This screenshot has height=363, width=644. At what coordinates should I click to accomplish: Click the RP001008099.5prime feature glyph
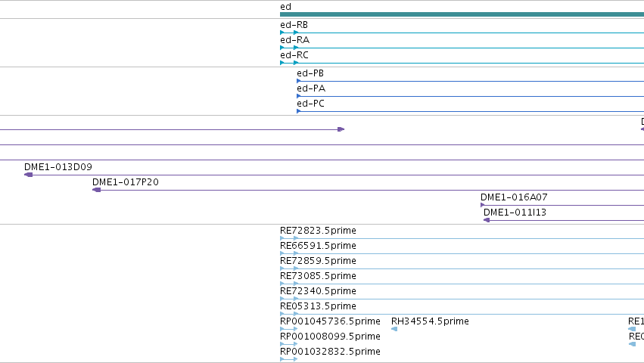pyautogui.click(x=289, y=345)
